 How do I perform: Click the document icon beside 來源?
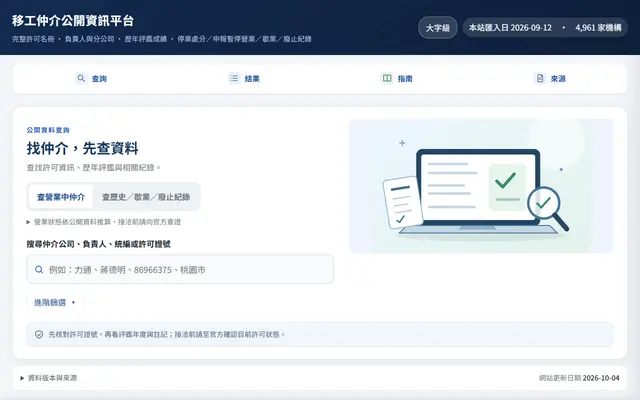pyautogui.click(x=540, y=78)
